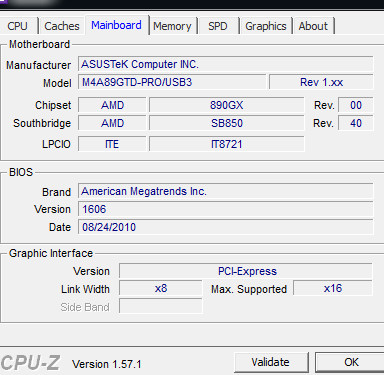Open the SPD tab
The width and height of the screenshot is (384, 375).
coord(218,26)
